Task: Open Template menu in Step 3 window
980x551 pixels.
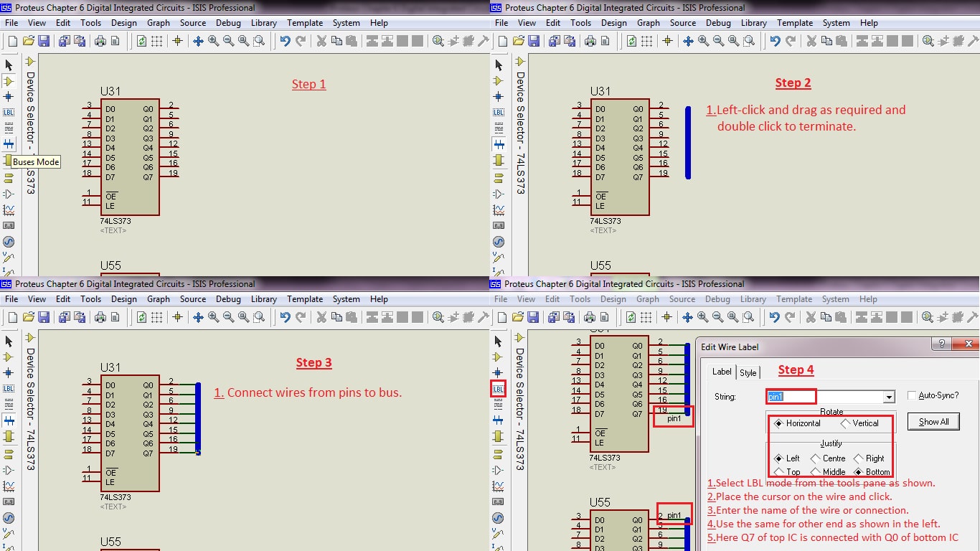Action: pos(305,299)
